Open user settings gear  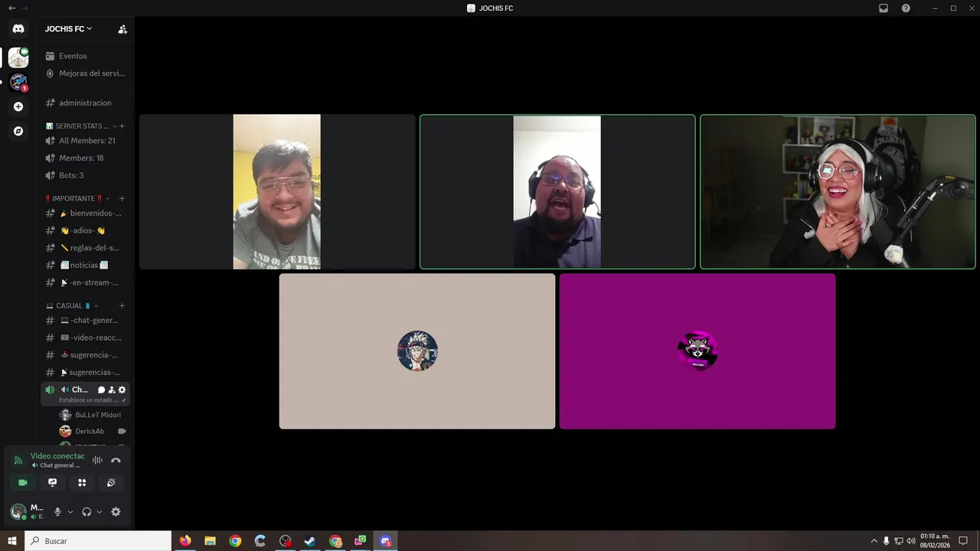point(116,512)
